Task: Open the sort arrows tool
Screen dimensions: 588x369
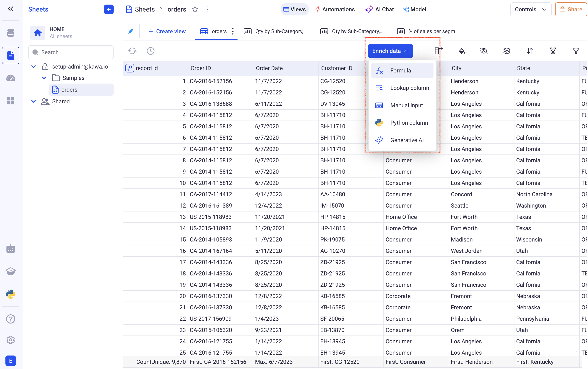Action: [530, 51]
